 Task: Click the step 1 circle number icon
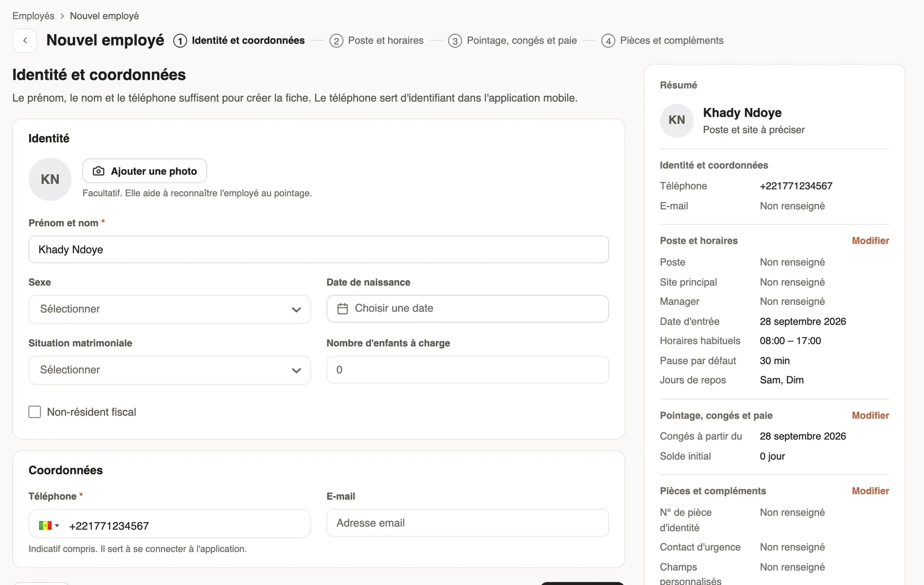180,40
